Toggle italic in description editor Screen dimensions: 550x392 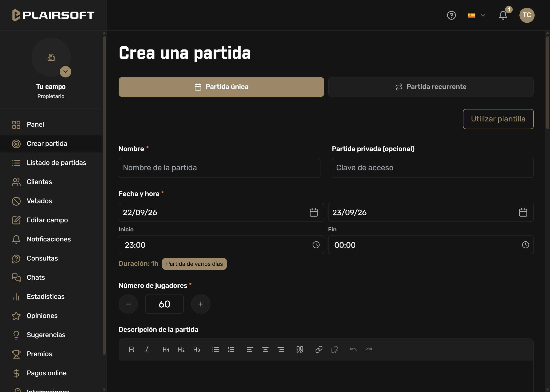point(147,349)
